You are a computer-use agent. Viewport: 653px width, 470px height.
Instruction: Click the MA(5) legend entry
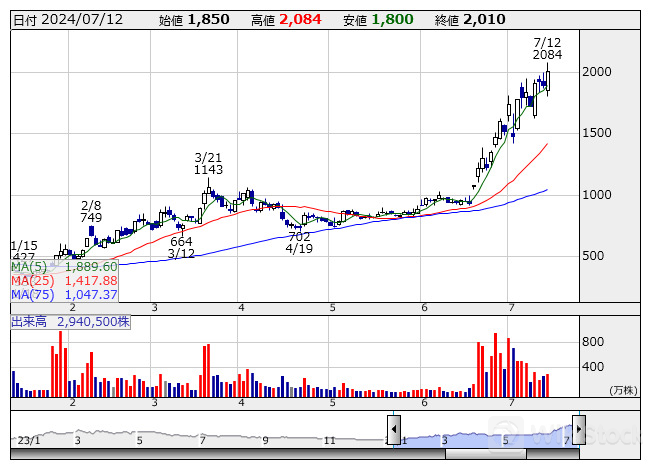point(65,267)
